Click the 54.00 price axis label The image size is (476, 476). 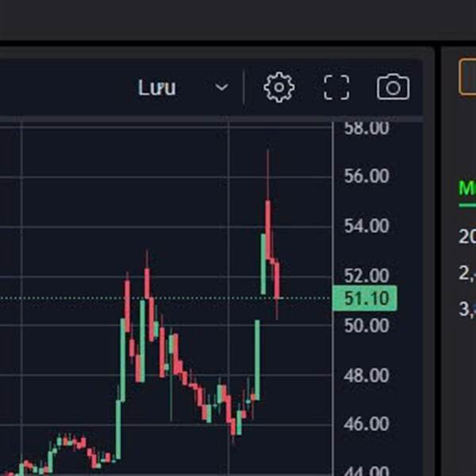(367, 226)
